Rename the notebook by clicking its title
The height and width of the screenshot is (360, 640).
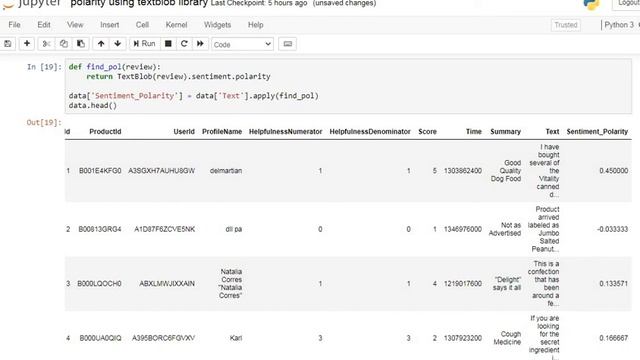click(139, 3)
